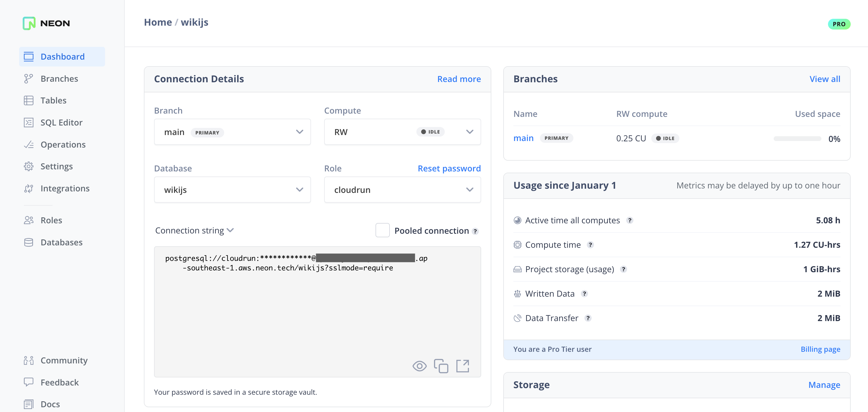Click the help icon next to Compute time
The width and height of the screenshot is (868, 412).
point(590,245)
